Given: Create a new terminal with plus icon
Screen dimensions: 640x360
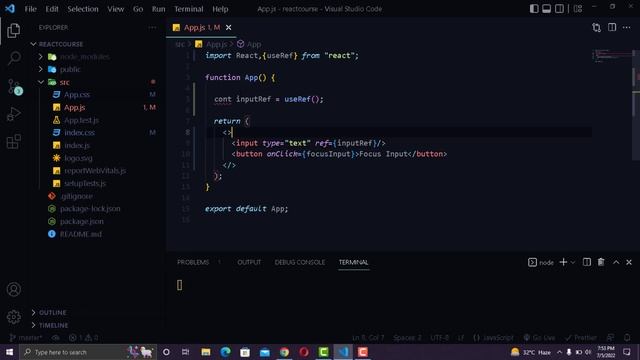Looking at the screenshot, I should [x=563, y=262].
